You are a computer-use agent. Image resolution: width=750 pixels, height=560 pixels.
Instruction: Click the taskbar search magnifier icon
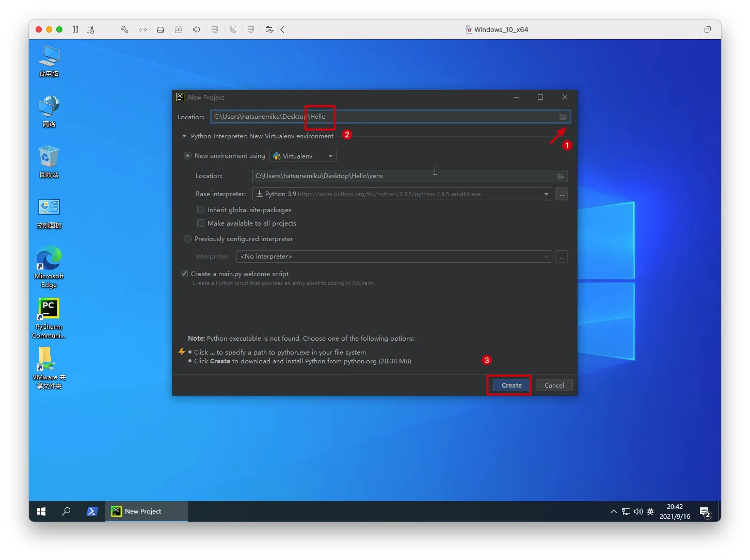tap(66, 511)
